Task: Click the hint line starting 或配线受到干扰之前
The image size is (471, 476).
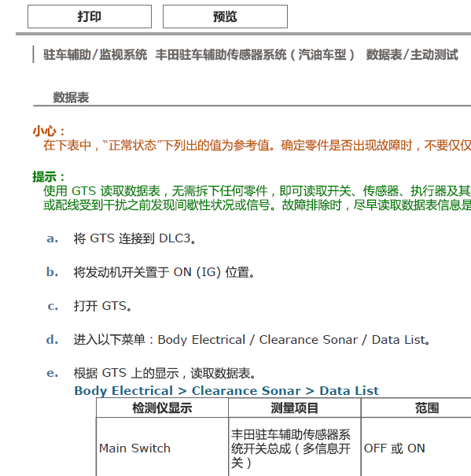Action: pos(257,205)
